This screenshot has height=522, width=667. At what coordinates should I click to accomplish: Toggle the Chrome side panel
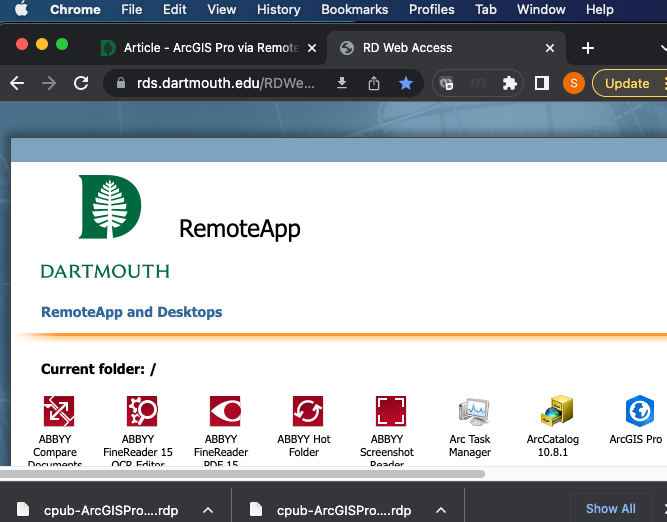pos(542,83)
